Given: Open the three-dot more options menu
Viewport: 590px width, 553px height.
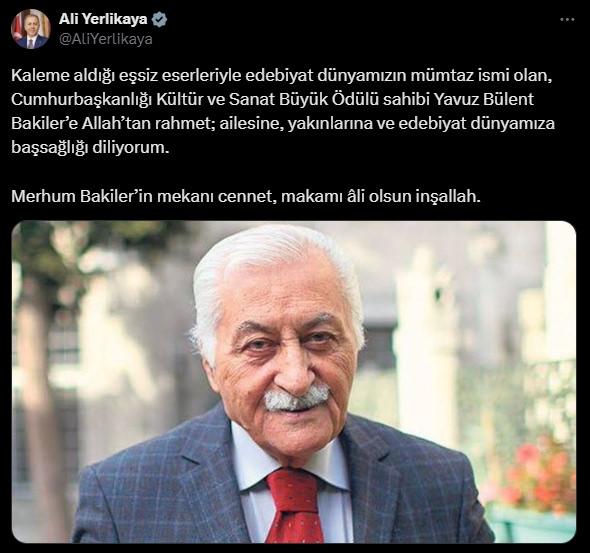Looking at the screenshot, I should [x=567, y=20].
